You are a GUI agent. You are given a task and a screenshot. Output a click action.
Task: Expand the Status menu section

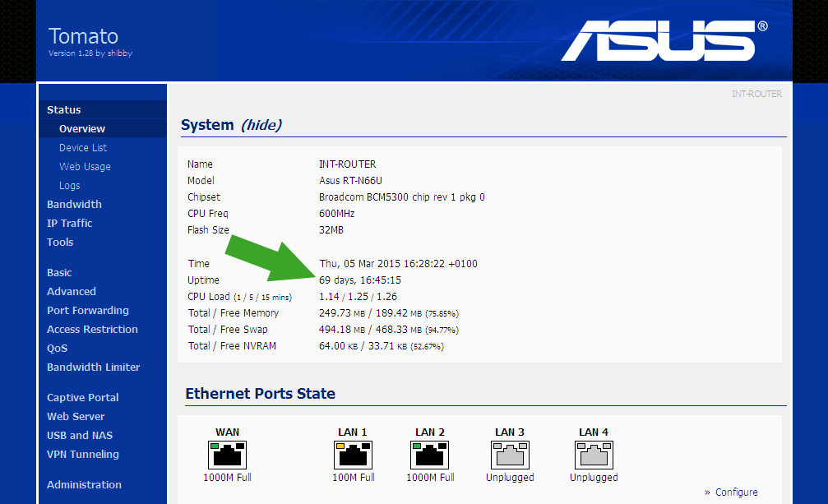click(x=64, y=109)
